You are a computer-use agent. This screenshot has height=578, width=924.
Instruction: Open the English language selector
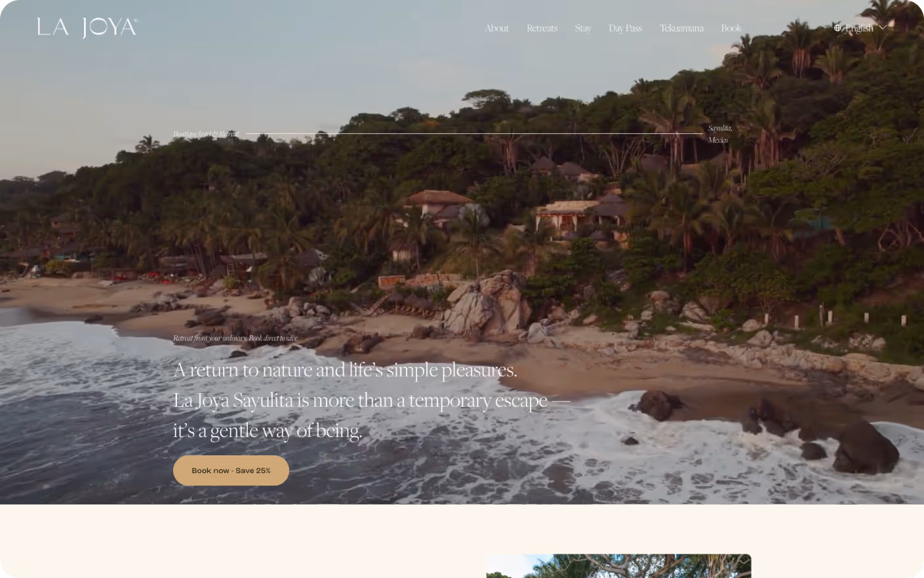pyautogui.click(x=860, y=28)
